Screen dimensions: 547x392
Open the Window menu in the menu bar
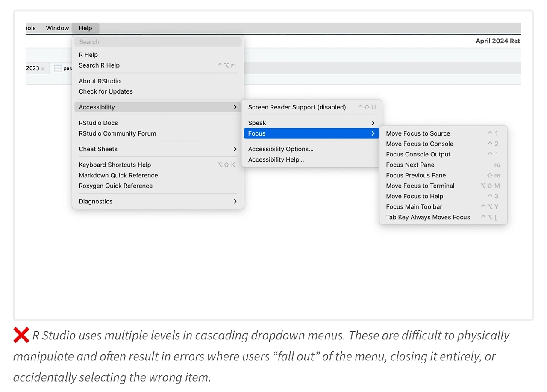(57, 28)
